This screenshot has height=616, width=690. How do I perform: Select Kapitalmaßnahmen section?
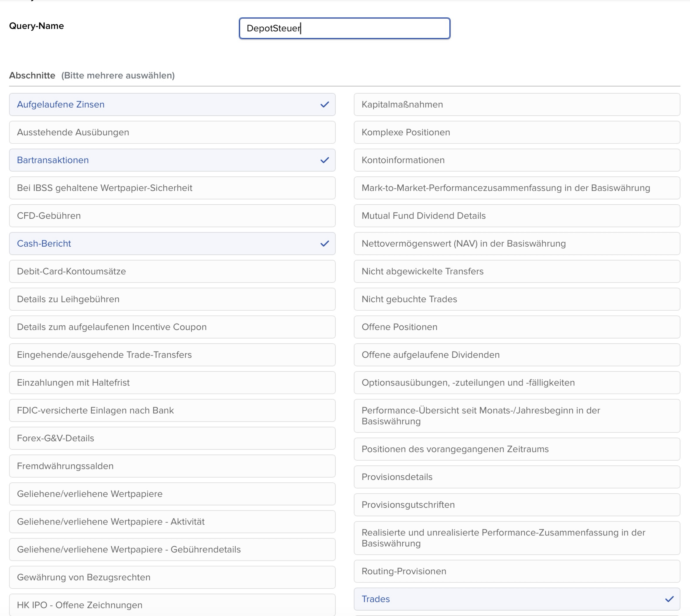(x=517, y=104)
